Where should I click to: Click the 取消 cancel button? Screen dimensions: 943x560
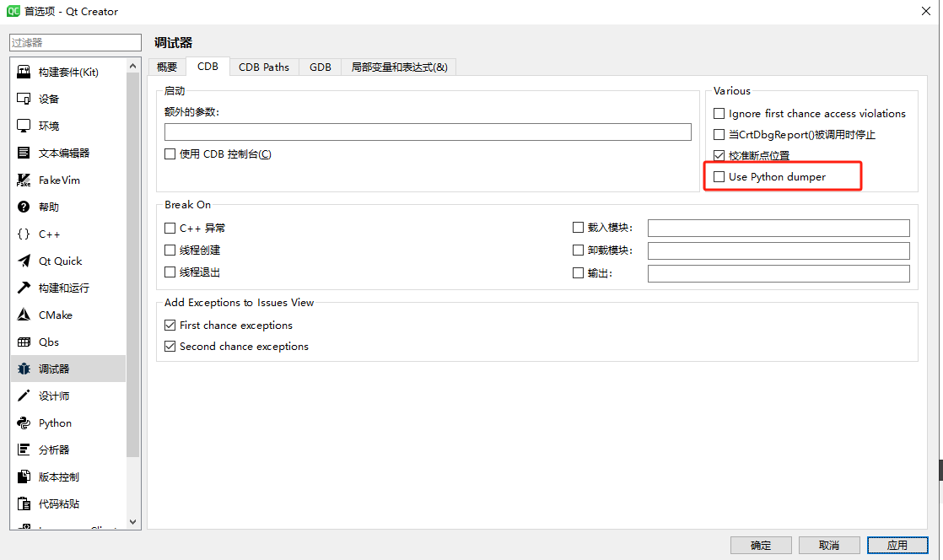point(829,545)
